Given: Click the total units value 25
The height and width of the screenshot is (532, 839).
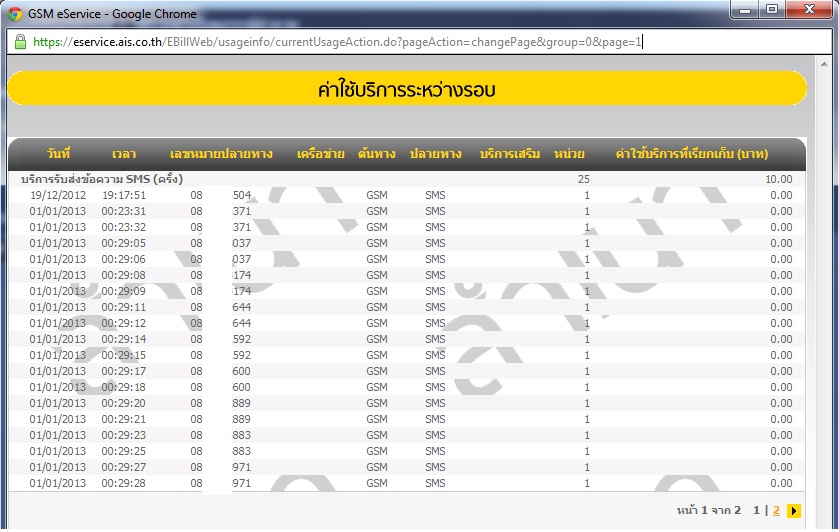Looking at the screenshot, I should (584, 179).
